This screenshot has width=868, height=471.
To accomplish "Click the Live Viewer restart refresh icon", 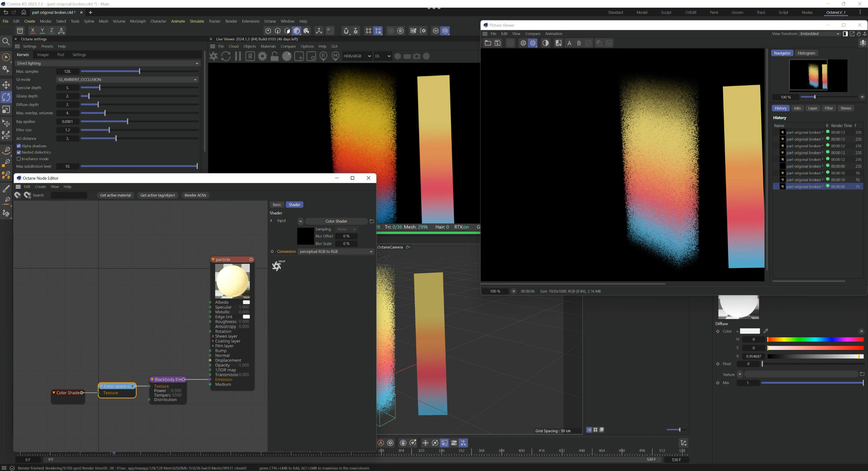I will pos(226,56).
